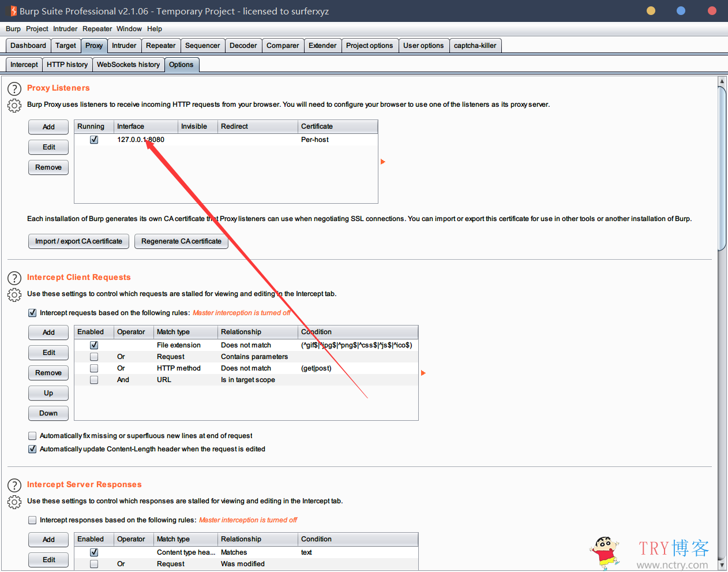Add a client request interception rule

[48, 332]
